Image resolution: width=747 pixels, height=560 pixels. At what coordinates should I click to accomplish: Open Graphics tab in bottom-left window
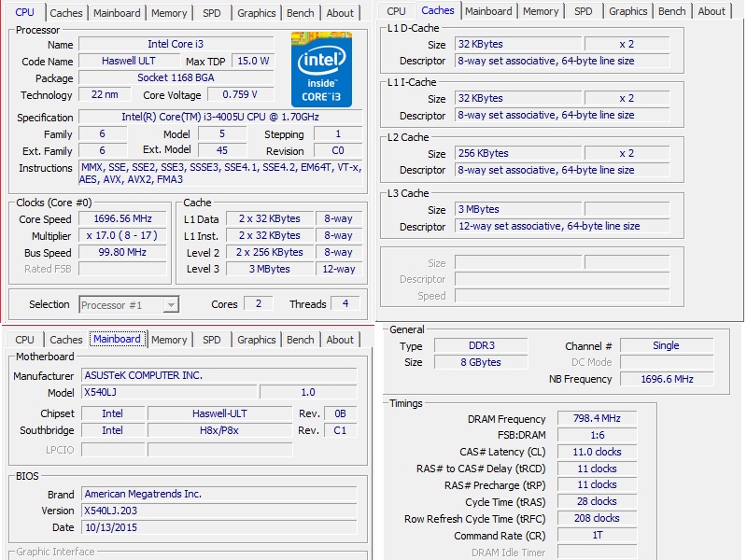[256, 340]
